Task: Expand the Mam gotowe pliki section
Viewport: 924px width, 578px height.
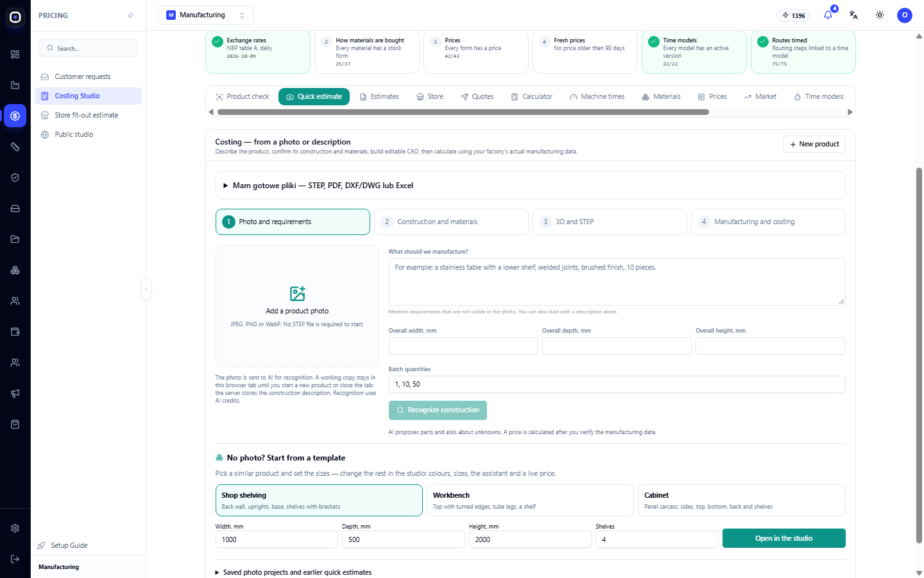Action: (530, 186)
